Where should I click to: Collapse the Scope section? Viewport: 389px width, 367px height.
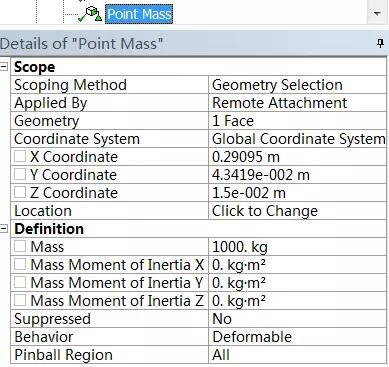(4, 67)
